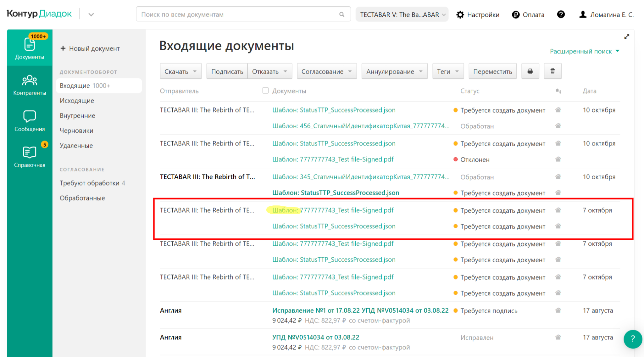Screen dimensions: 644x357
Task: Open Требуют обработки list
Action: pos(90,183)
